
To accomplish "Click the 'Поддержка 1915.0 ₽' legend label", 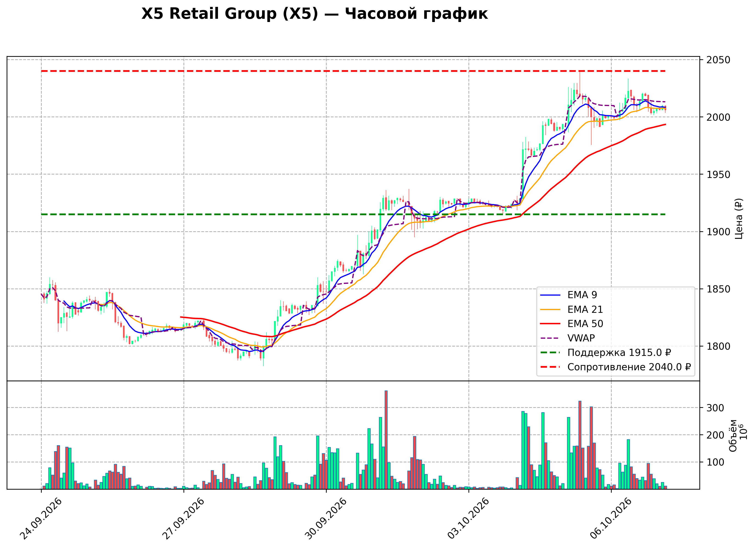I will pos(619,352).
